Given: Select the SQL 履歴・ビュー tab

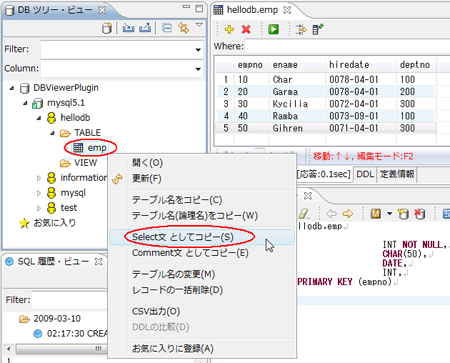Looking at the screenshot, I should [x=53, y=261].
